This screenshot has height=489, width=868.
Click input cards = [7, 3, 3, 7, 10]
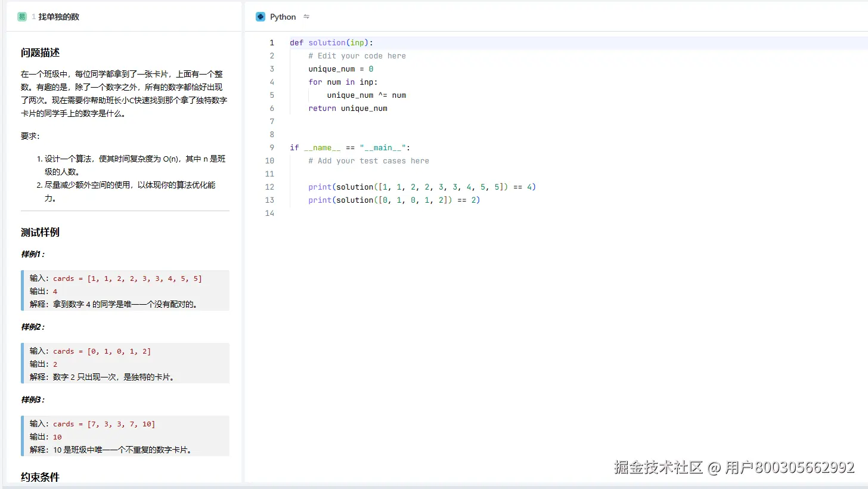[x=104, y=424]
